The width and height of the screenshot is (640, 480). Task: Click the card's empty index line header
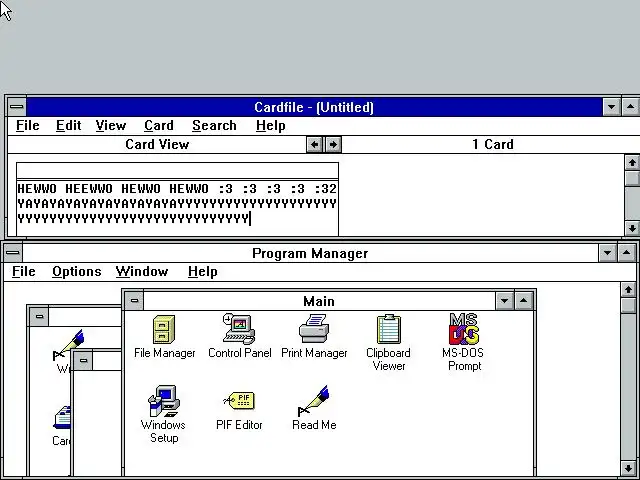(178, 171)
